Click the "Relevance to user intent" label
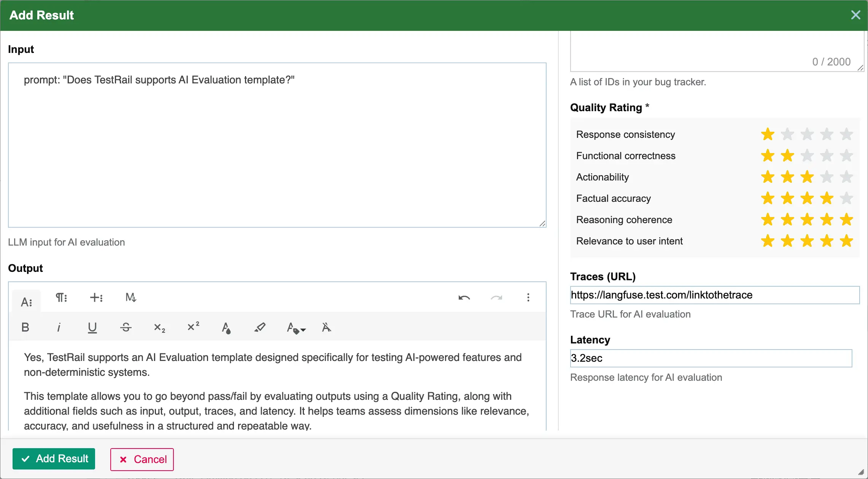Image resolution: width=868 pixels, height=479 pixels. (x=630, y=241)
